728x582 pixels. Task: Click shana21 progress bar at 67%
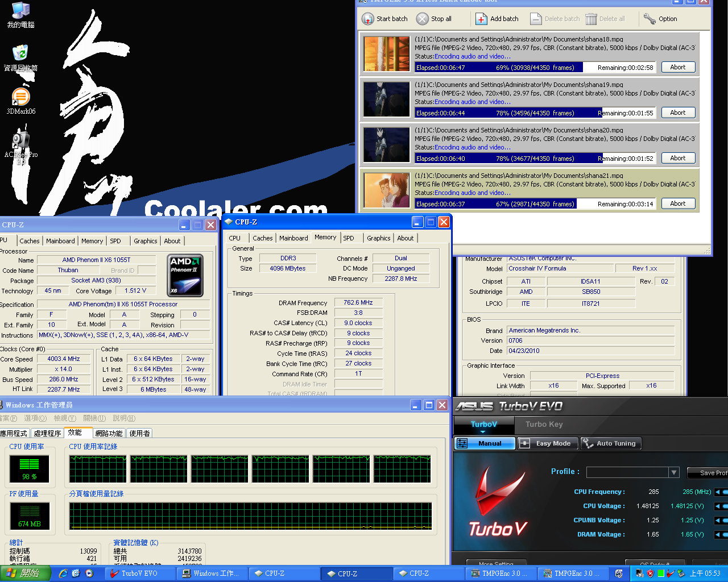click(535, 203)
